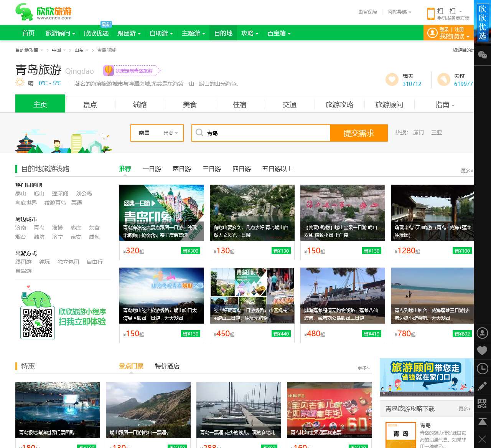Click the orange 提交需求 submit button

tap(358, 133)
